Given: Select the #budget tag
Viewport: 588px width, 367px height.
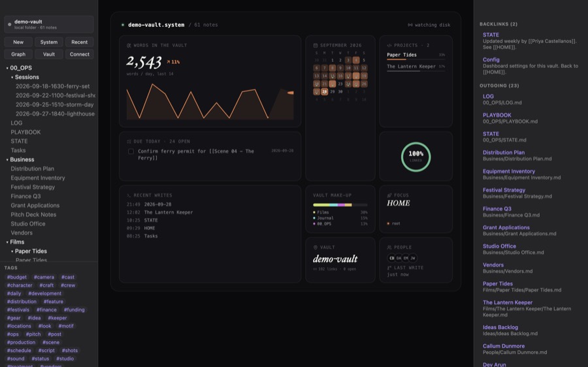Looking at the screenshot, I should [x=17, y=277].
